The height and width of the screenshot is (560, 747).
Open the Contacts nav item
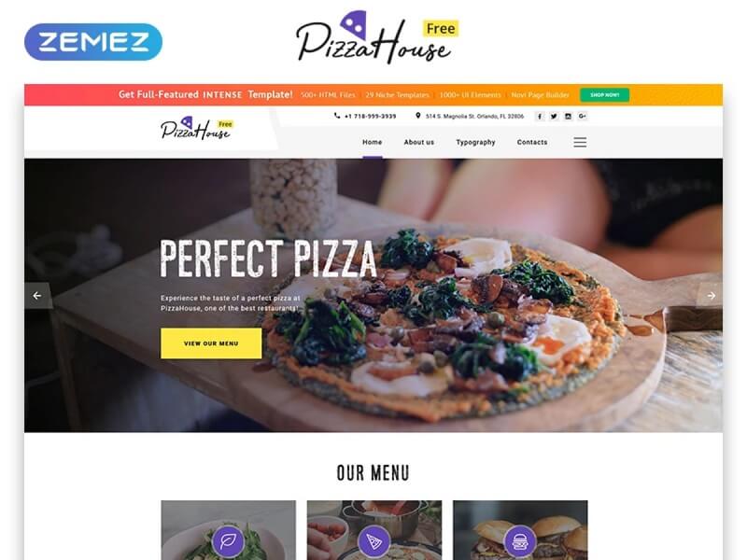pyautogui.click(x=532, y=142)
